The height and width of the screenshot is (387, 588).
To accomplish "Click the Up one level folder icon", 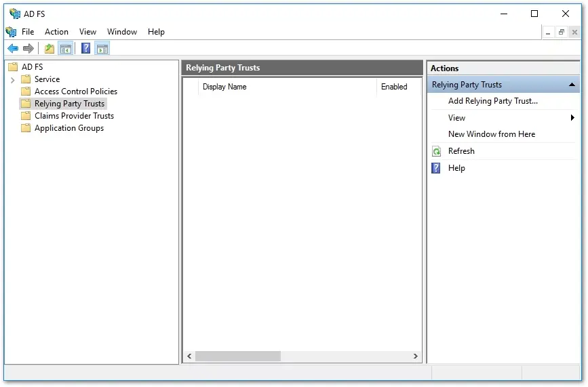I will pos(50,48).
